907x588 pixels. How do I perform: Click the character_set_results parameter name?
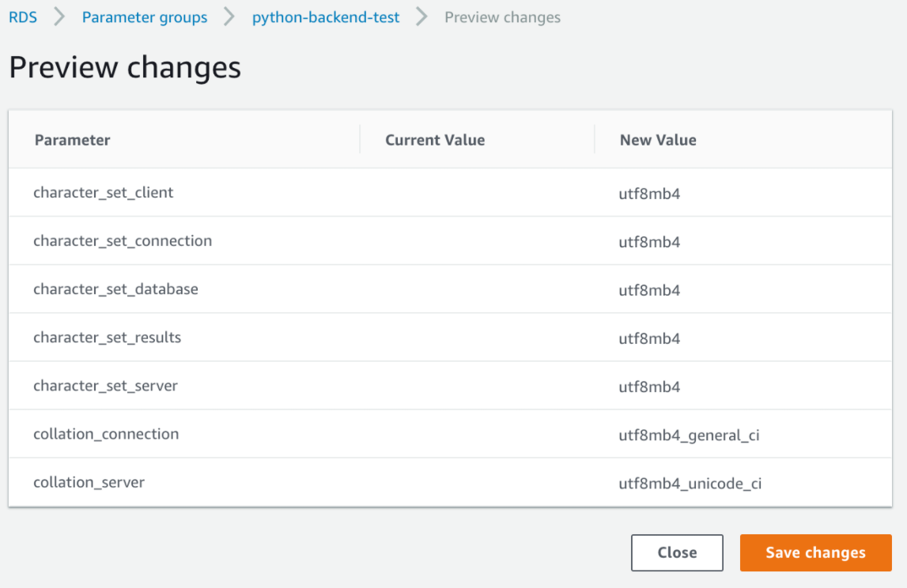(107, 337)
